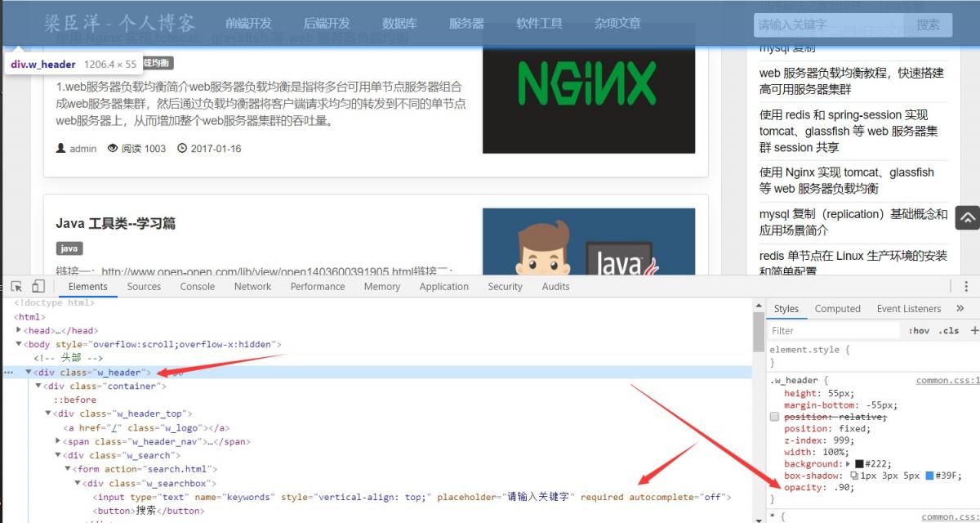980x523 pixels.
Task: Switch to the Elements tab
Action: tap(88, 287)
